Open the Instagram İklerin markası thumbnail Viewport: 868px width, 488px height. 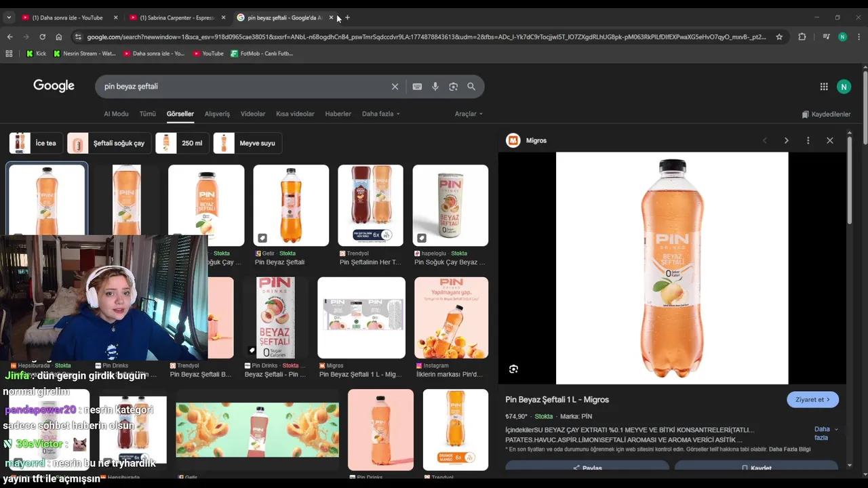(451, 318)
